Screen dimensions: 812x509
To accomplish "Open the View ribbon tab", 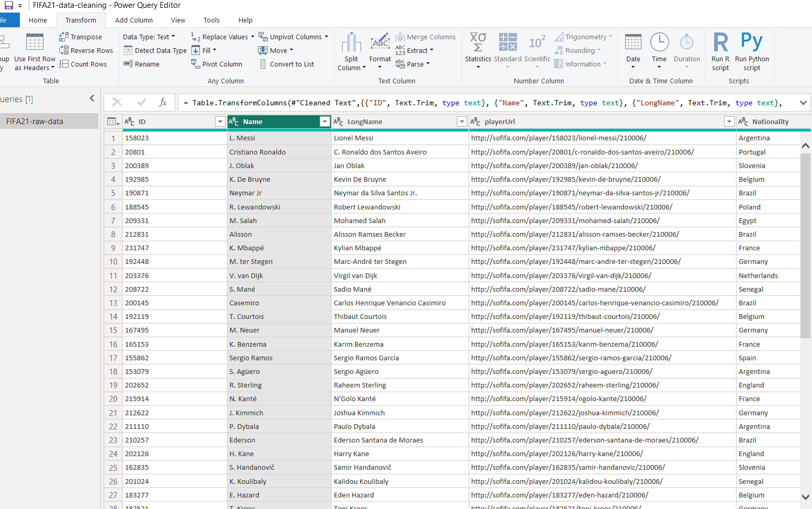I will [178, 20].
